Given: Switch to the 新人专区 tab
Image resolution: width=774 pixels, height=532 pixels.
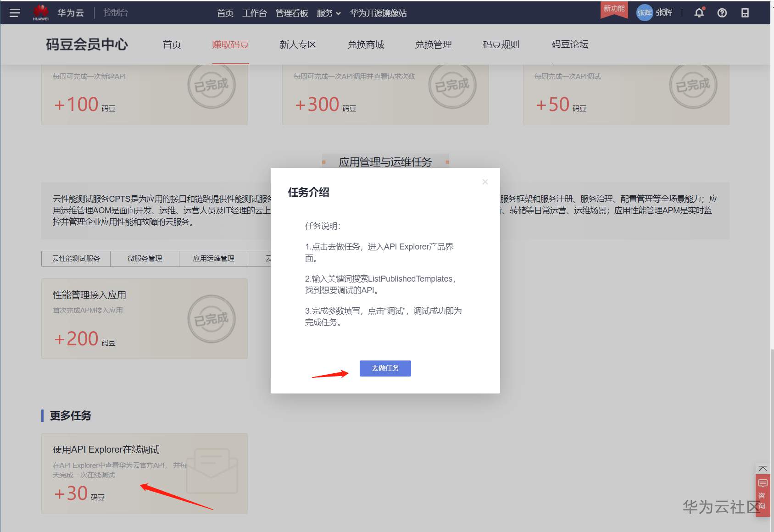Looking at the screenshot, I should pyautogui.click(x=298, y=44).
